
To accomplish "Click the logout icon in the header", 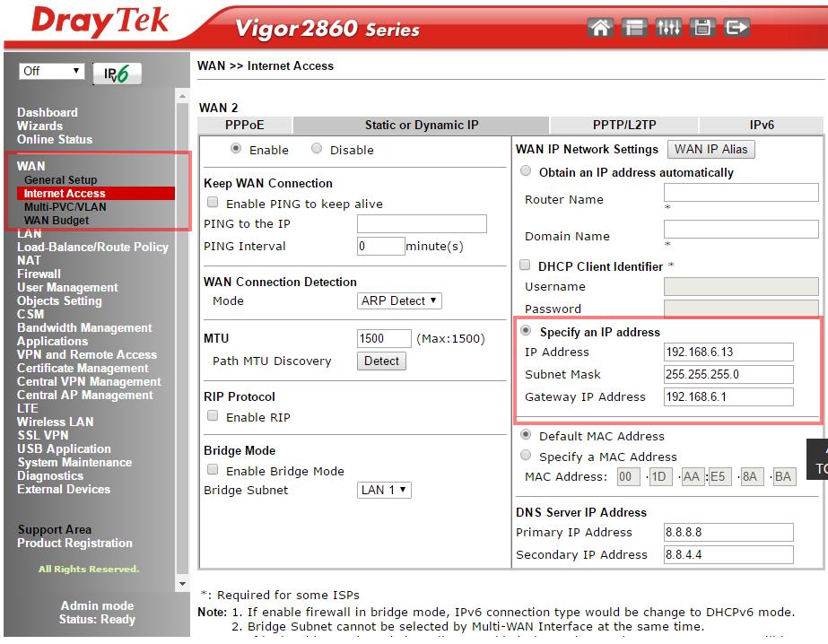I will (736, 28).
